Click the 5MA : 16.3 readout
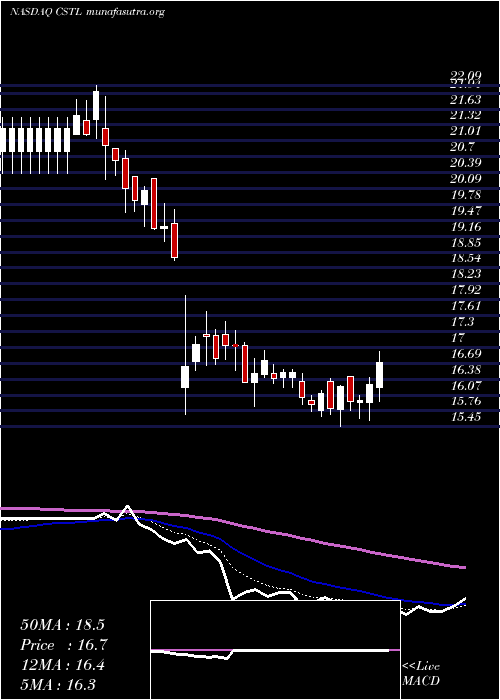This screenshot has width=500, height=700. (58, 684)
